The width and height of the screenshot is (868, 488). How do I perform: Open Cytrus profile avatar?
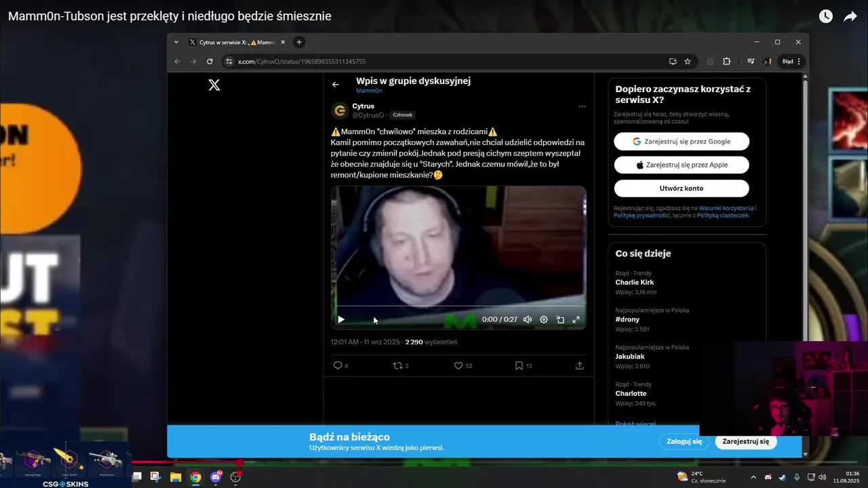(x=340, y=110)
